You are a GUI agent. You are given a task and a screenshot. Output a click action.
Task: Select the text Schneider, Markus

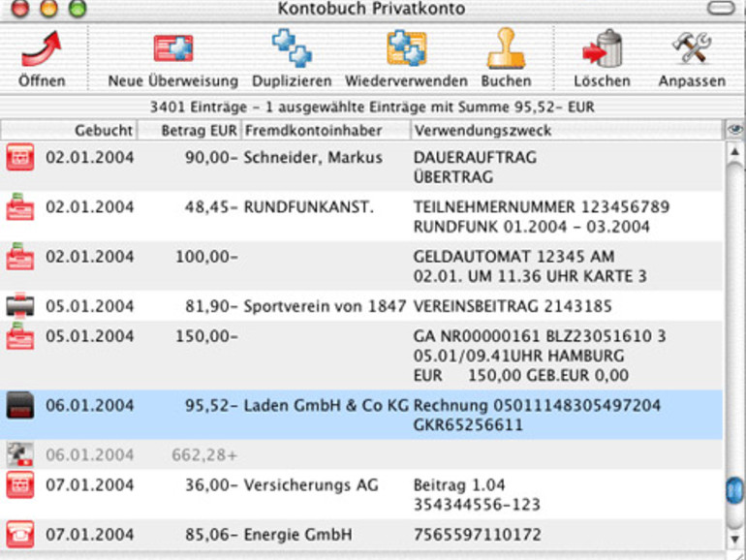coord(313,158)
